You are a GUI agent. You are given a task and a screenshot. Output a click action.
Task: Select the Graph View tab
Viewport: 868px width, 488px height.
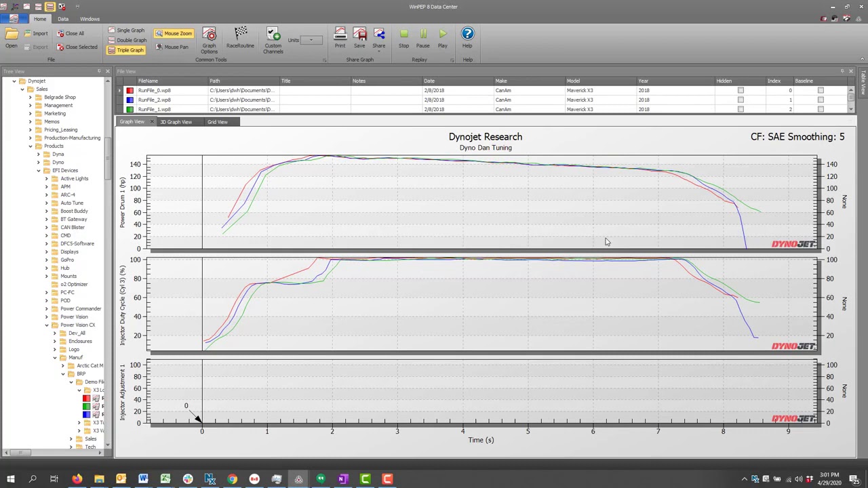pyautogui.click(x=132, y=122)
